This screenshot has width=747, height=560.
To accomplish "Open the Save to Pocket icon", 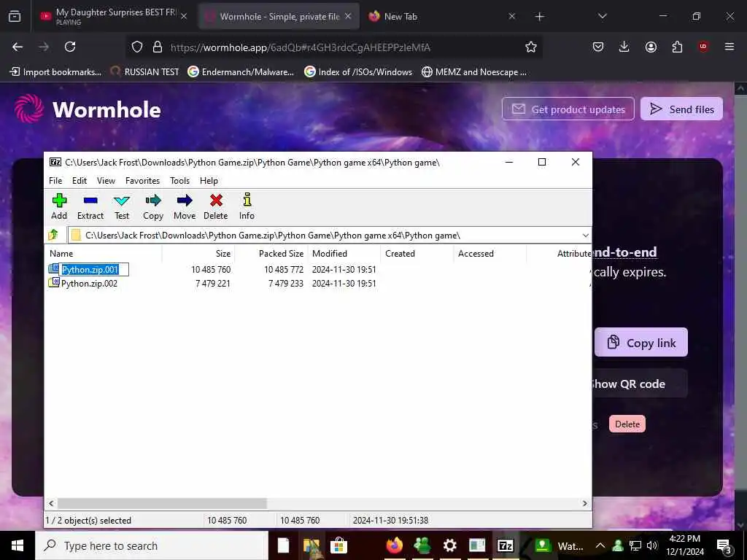I will (x=598, y=47).
